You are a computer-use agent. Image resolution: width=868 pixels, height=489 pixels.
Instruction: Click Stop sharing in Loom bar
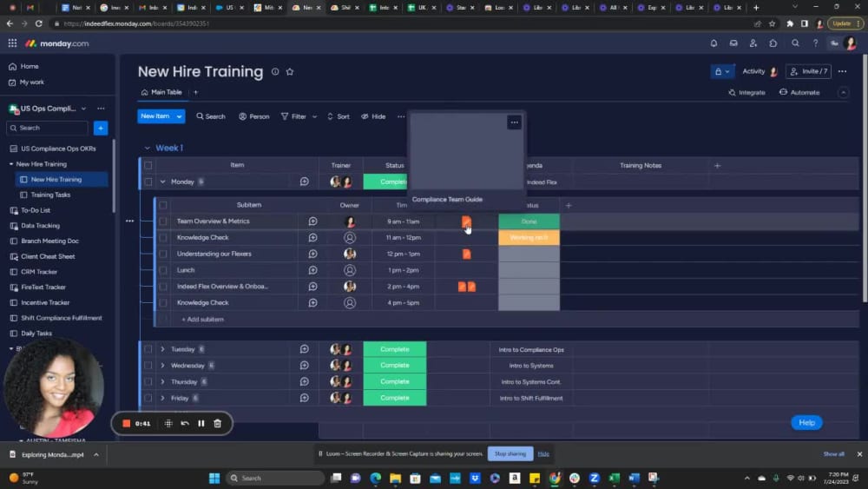(x=510, y=453)
